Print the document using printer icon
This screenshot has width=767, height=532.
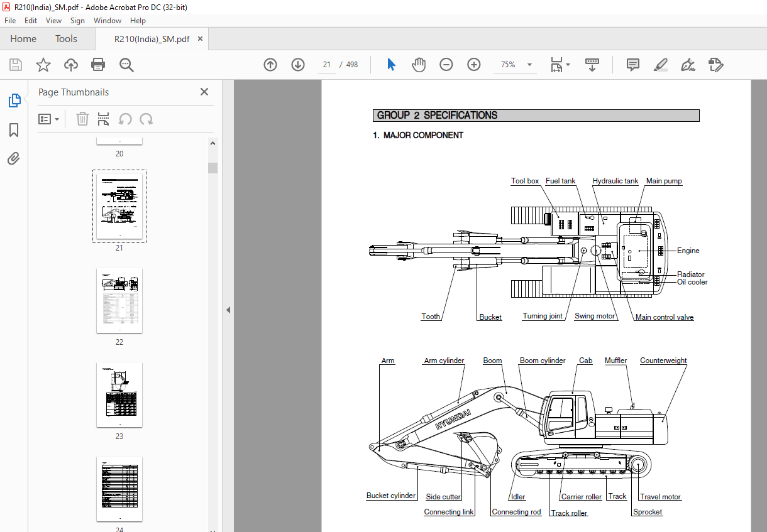(98, 65)
